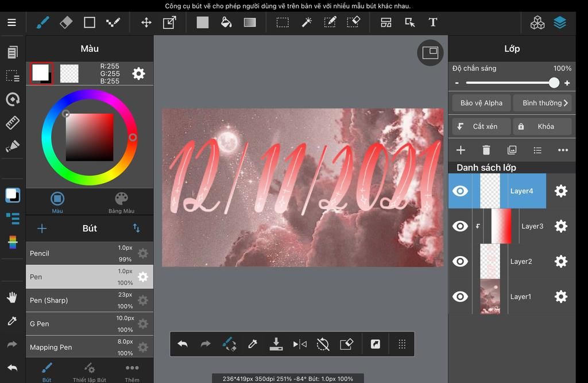
Task: Toggle visibility of Layer2
Action: [460, 261]
